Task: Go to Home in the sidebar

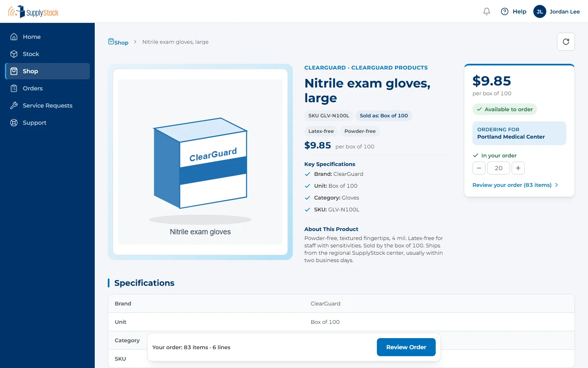Action: pyautogui.click(x=47, y=37)
